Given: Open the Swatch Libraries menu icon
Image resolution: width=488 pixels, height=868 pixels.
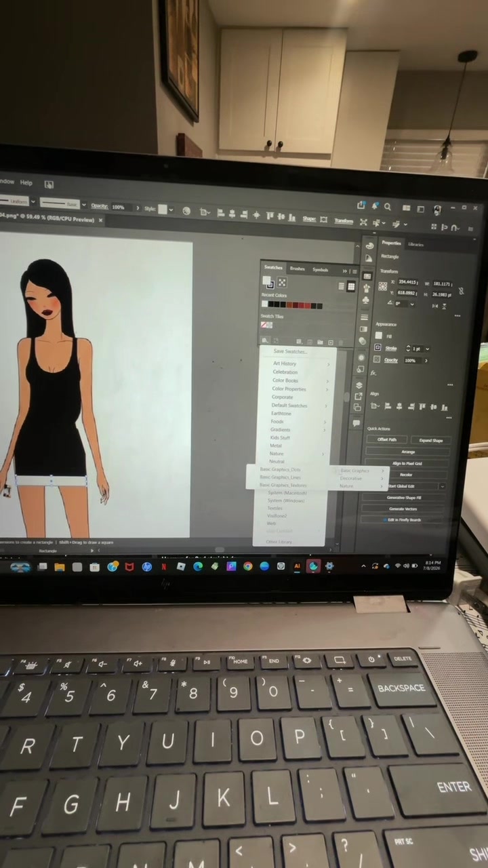Looking at the screenshot, I should (264, 340).
